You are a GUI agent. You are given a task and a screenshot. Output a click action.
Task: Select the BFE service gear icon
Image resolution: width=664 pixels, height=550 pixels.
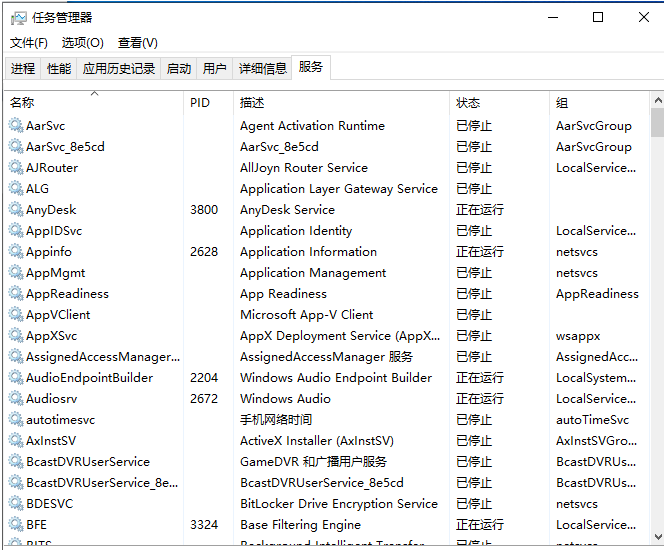(x=16, y=525)
